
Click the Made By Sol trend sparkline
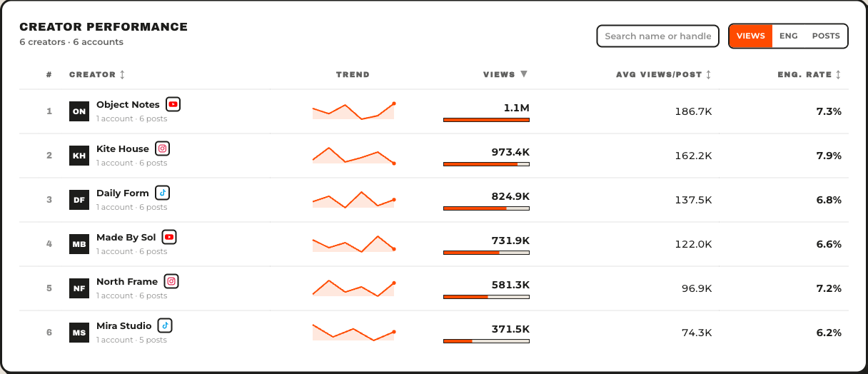coord(353,244)
